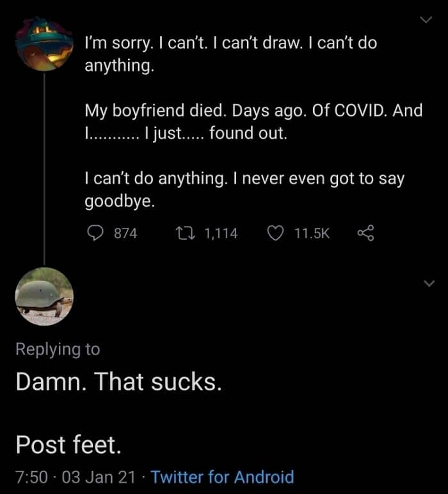
Task: Tap the "Post feet." line
Action: tap(68, 443)
